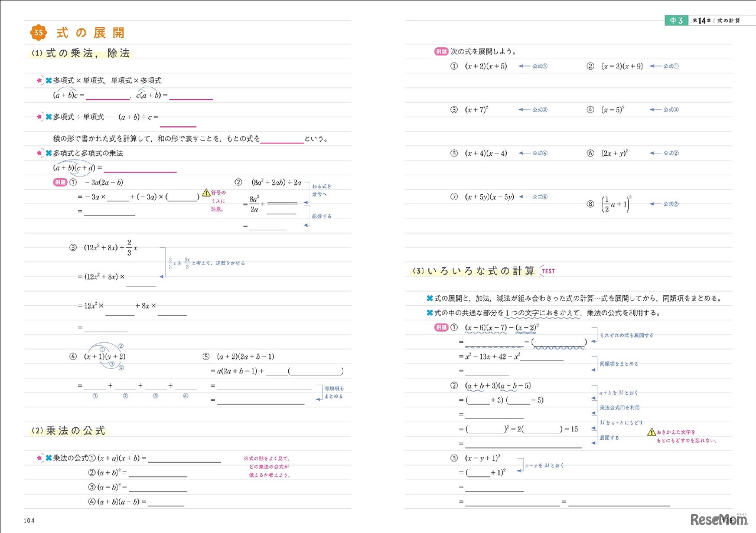Click the problem (x+1)(y+2)

[105, 357]
